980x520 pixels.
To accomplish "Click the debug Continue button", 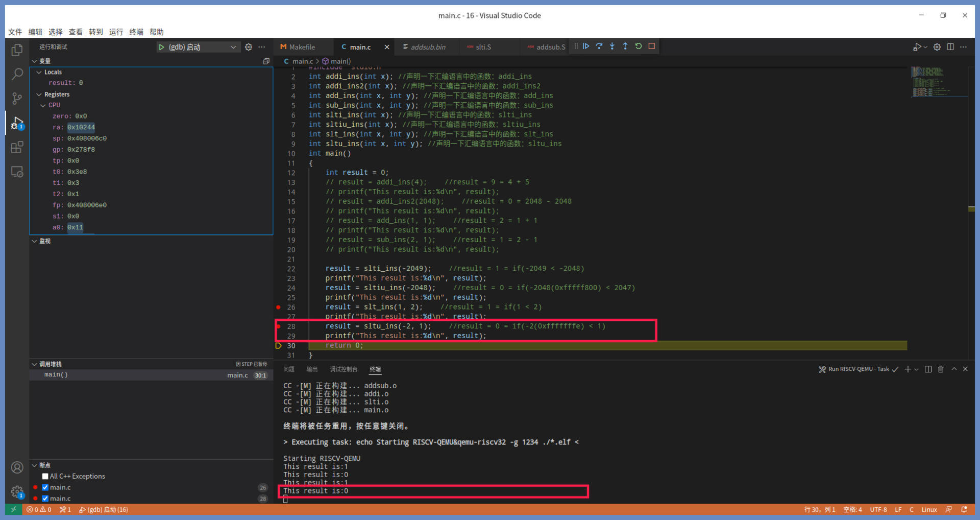I will click(586, 46).
